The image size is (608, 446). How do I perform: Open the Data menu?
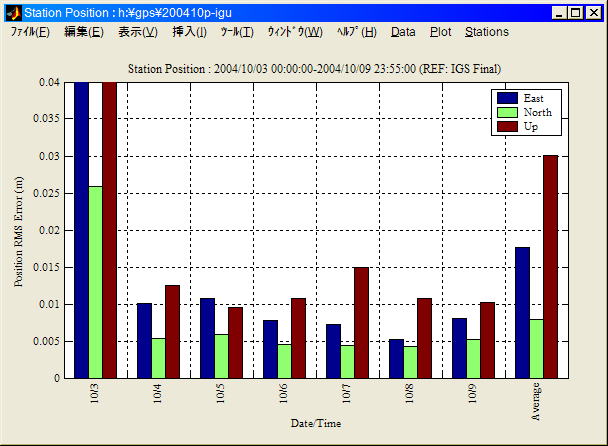tap(403, 32)
